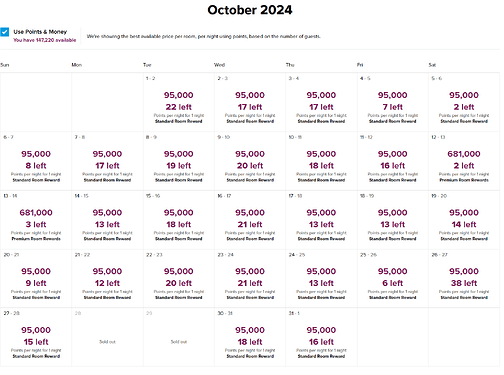This screenshot has height=375, width=504.
Task: Choose the Oct 4-5 night, 7 left
Action: pyautogui.click(x=393, y=102)
